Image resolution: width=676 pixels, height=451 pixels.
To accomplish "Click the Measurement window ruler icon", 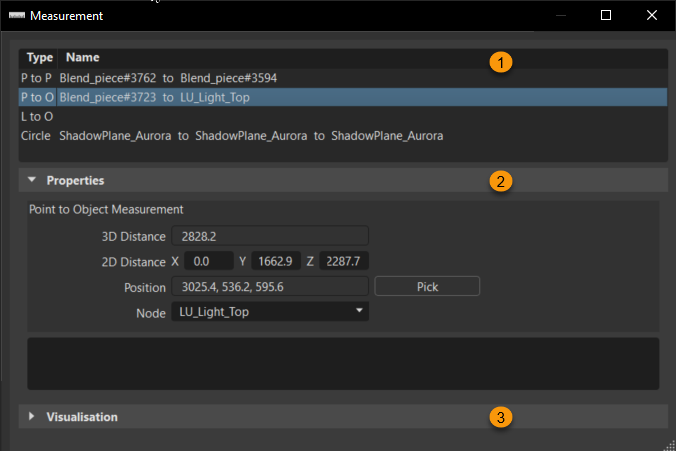I will (17, 16).
